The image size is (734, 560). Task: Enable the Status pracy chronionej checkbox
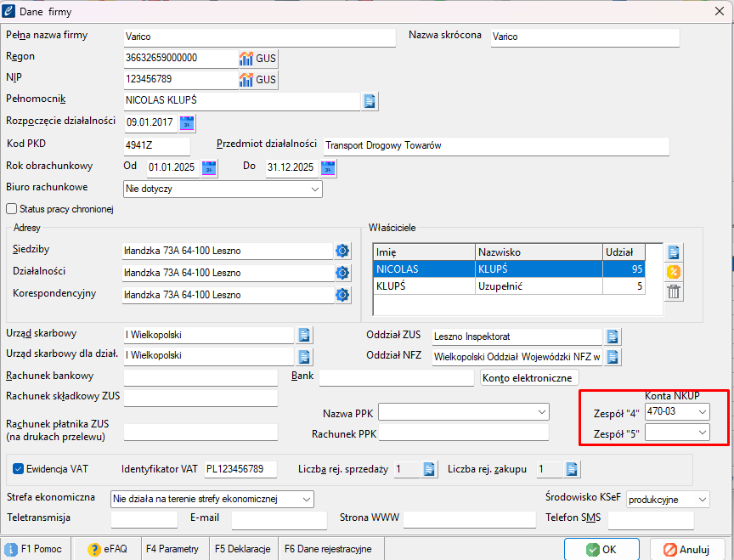12,209
